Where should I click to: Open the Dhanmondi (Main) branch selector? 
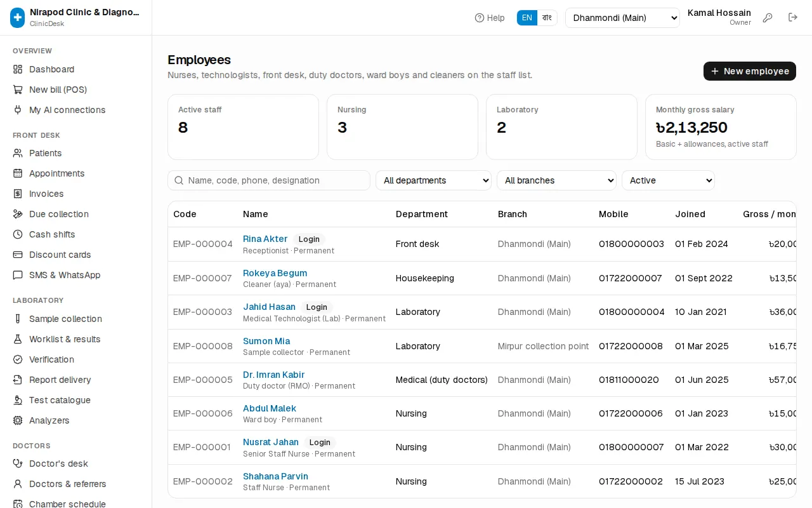(622, 18)
